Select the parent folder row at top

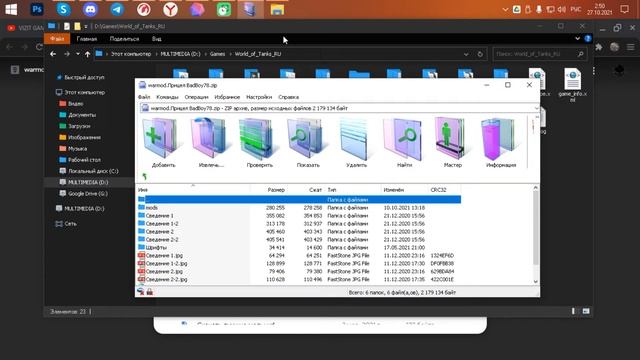(299, 200)
